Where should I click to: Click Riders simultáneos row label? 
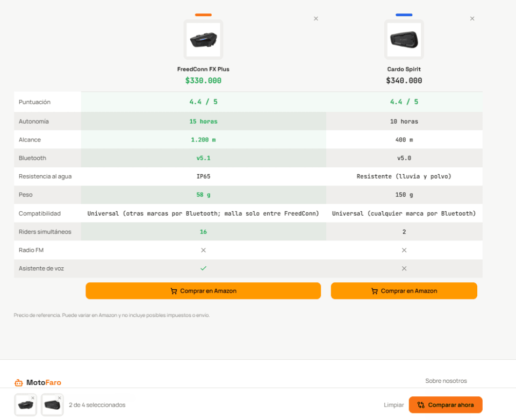pos(45,232)
